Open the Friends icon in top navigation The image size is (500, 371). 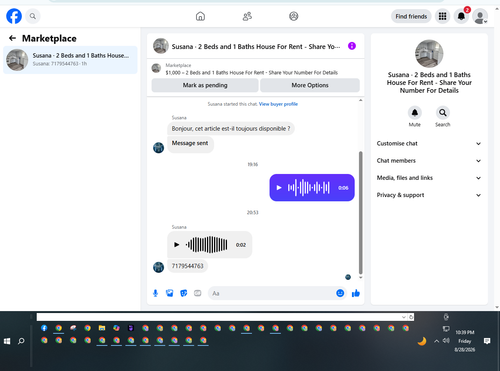click(247, 16)
